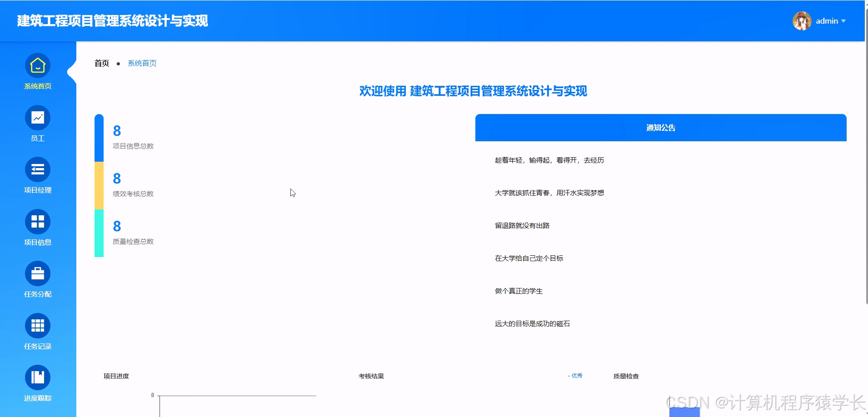
Task: Toggle the 优秀 legend item
Action: tap(575, 376)
